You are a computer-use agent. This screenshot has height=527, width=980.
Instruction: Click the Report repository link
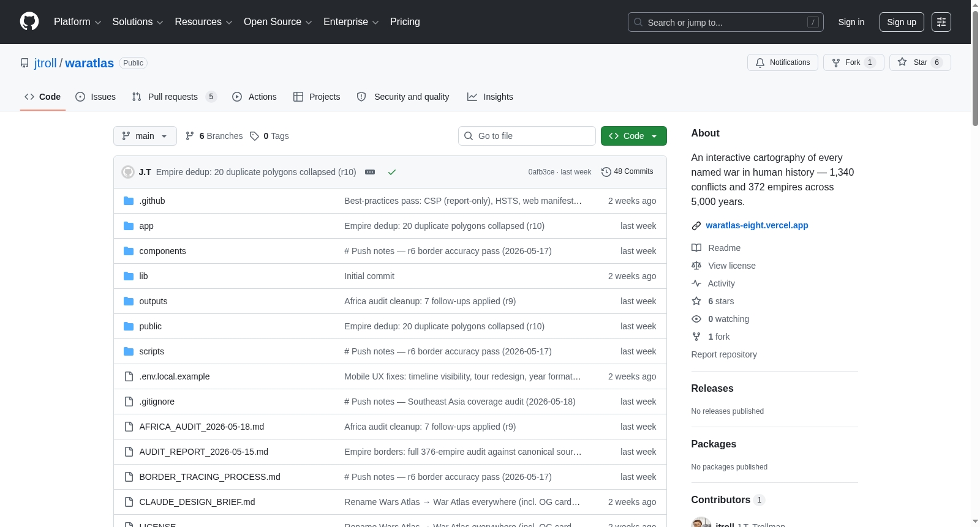724,354
